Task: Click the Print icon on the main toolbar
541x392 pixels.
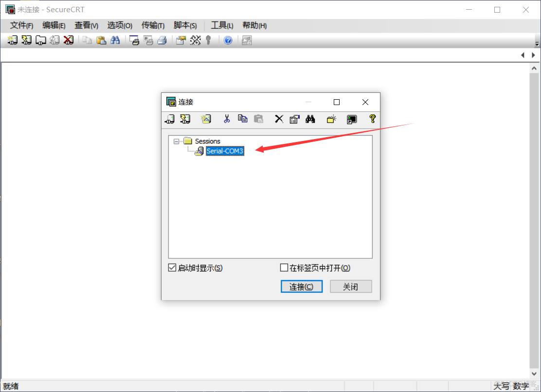Action: pyautogui.click(x=162, y=40)
